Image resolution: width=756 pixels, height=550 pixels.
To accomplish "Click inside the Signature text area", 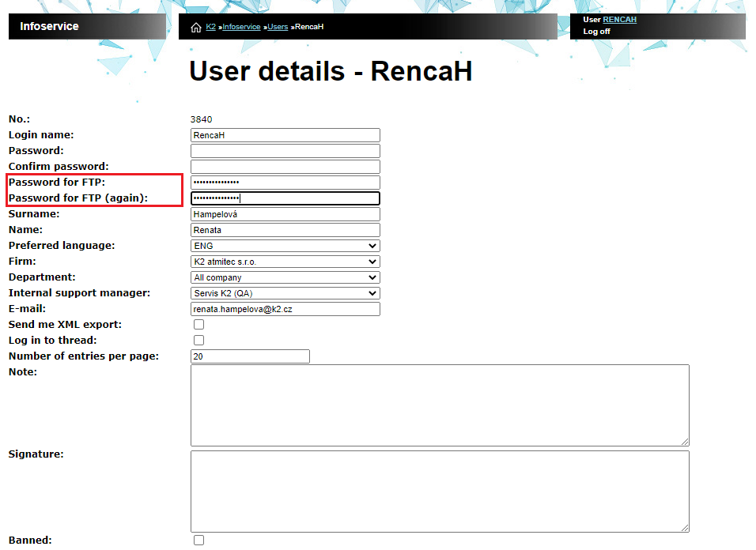I will pos(440,492).
